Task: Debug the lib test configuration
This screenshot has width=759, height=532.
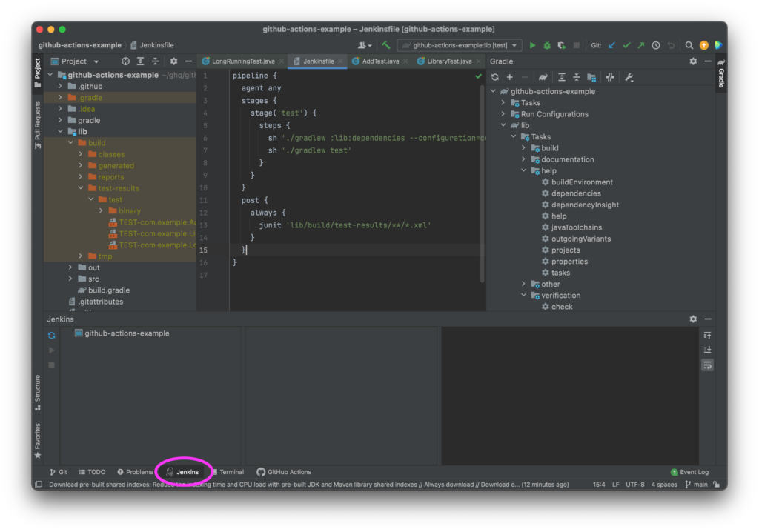Action: point(547,45)
